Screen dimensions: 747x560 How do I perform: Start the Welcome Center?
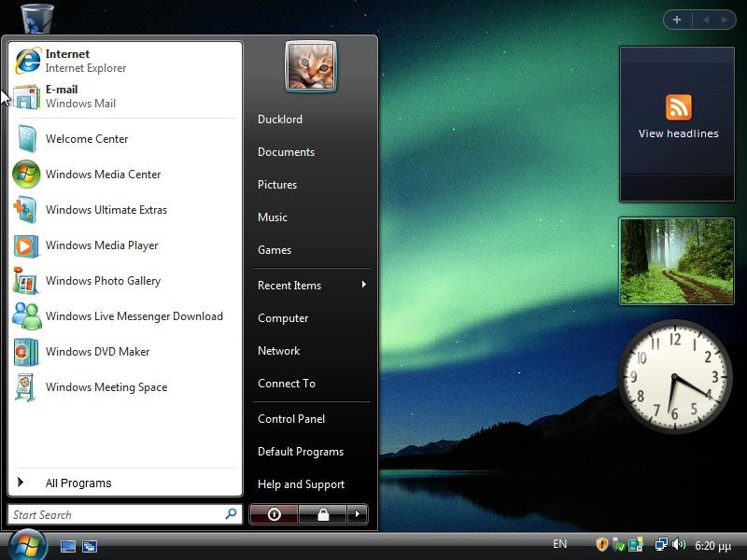[86, 138]
